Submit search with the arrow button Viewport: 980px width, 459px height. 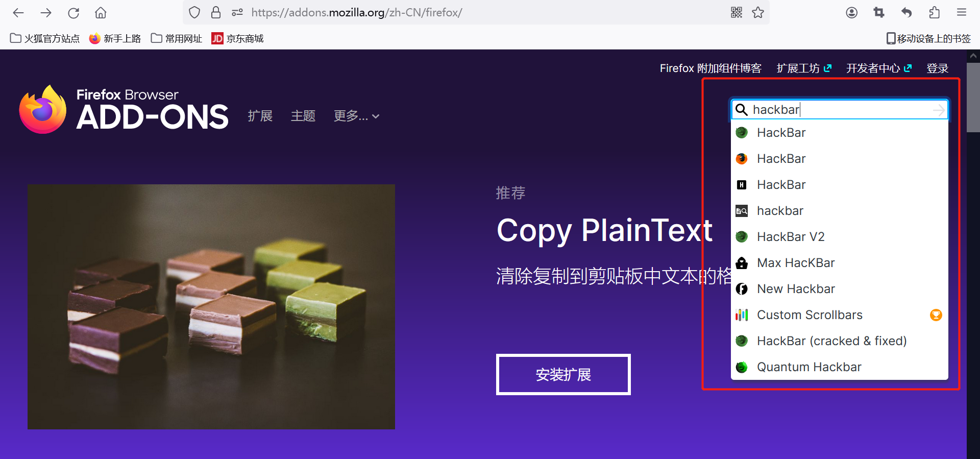[x=939, y=110]
